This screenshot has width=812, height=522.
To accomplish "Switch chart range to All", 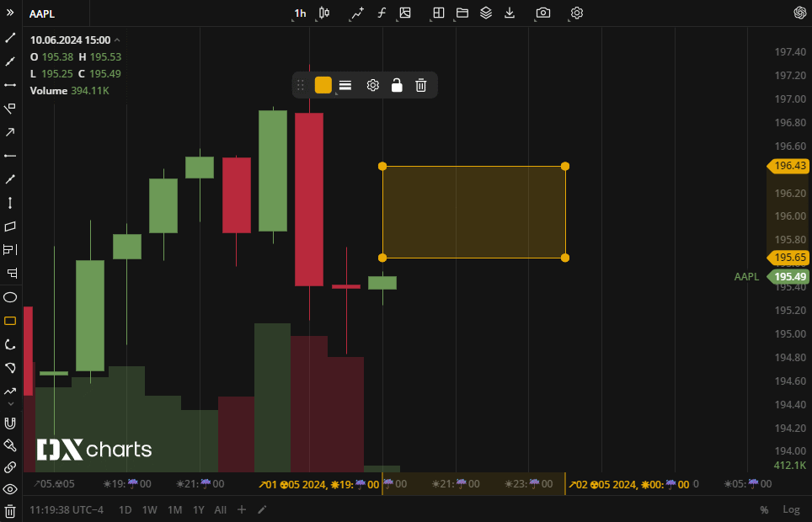I will click(221, 510).
